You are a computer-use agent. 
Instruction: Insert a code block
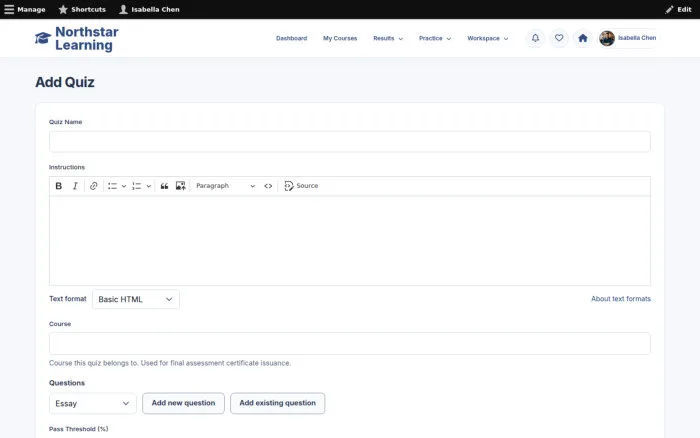[x=268, y=186]
